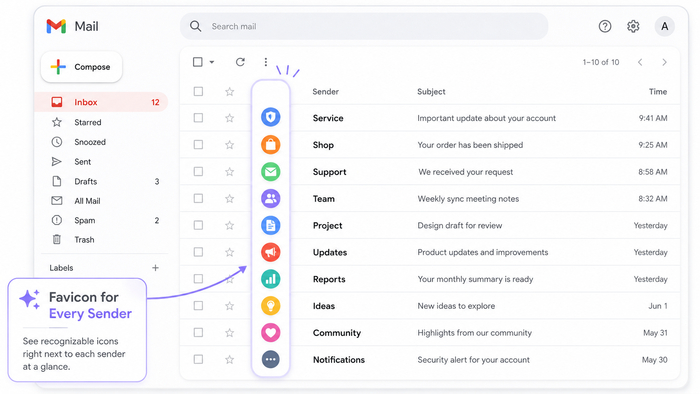Star the Team email

(229, 199)
